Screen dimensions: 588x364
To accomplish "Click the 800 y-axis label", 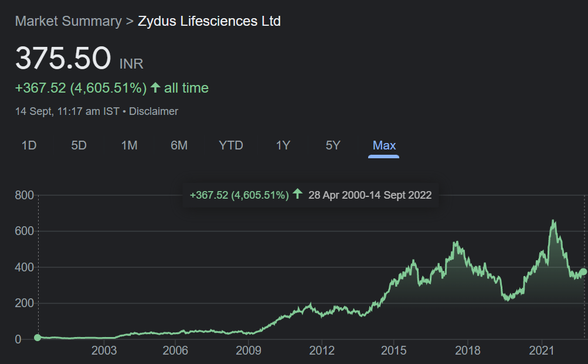I will 25,195.
